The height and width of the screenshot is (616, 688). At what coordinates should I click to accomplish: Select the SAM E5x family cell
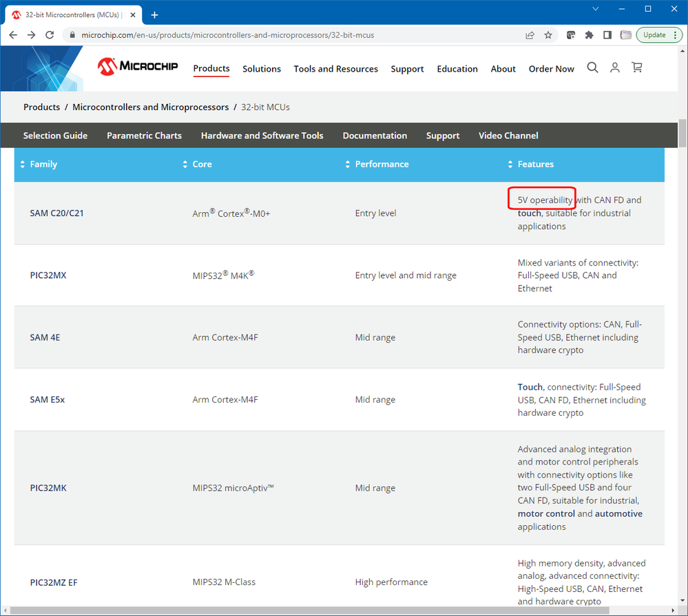click(x=48, y=400)
